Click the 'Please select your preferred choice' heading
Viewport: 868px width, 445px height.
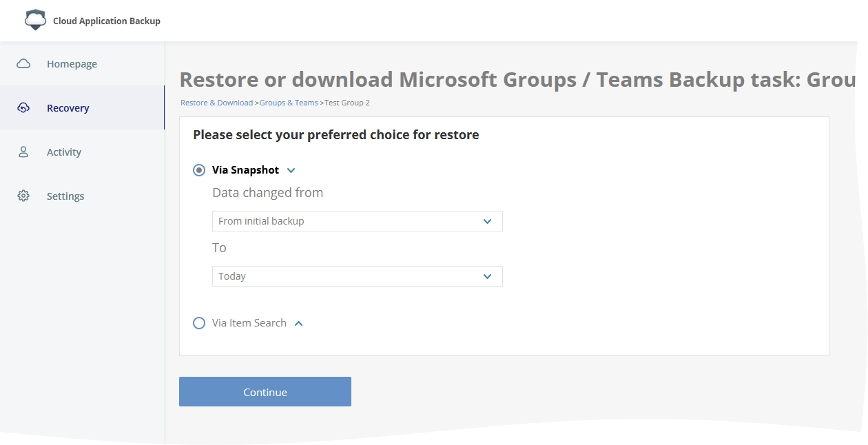(x=336, y=135)
